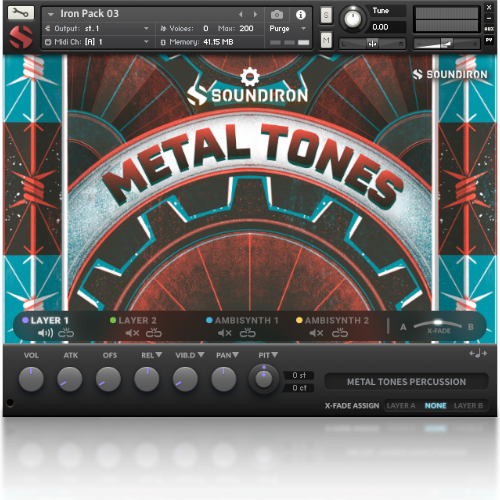The image size is (500, 500).
Task: Toggle the Layer 2 link icon
Action: click(x=154, y=333)
